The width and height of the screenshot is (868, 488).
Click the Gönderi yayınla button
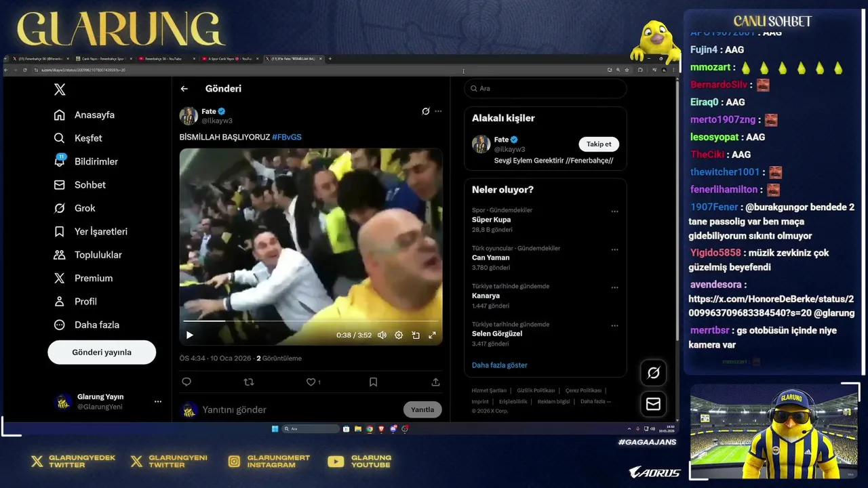pyautogui.click(x=102, y=352)
